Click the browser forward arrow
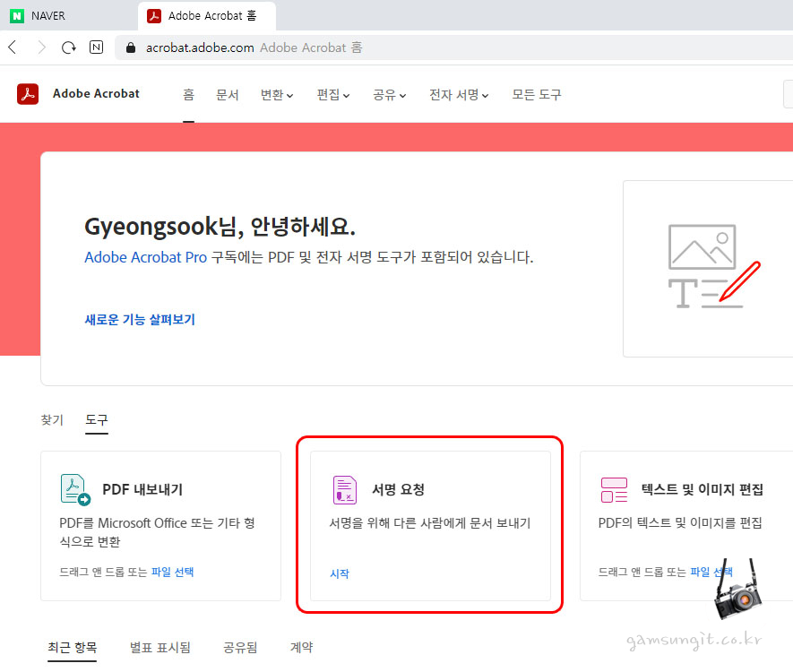The height and width of the screenshot is (672, 793). point(41,47)
